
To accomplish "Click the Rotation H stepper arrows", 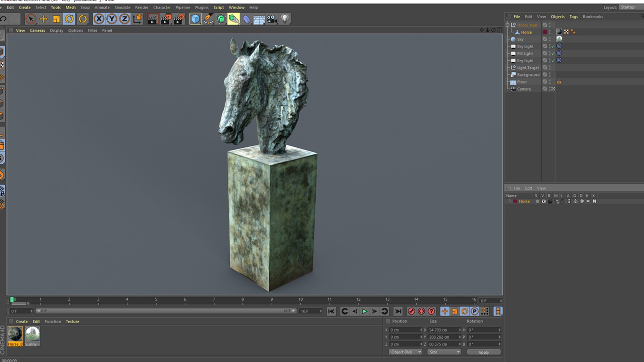I will tap(499, 330).
